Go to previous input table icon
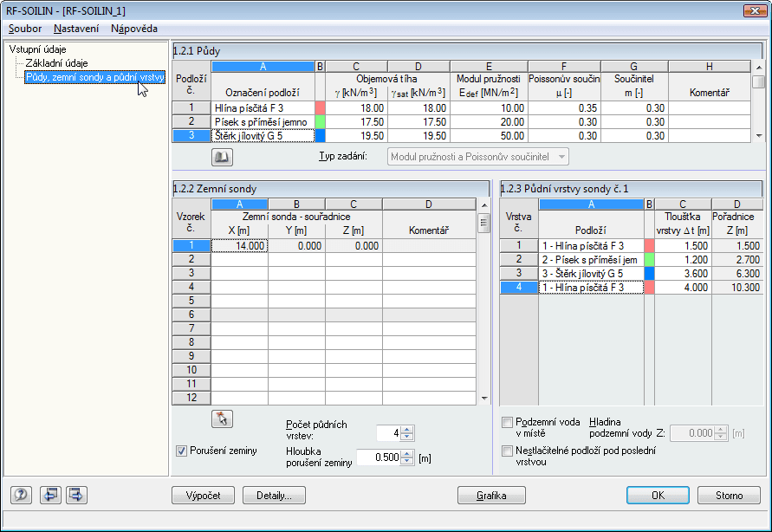The image size is (772, 532). [x=50, y=495]
